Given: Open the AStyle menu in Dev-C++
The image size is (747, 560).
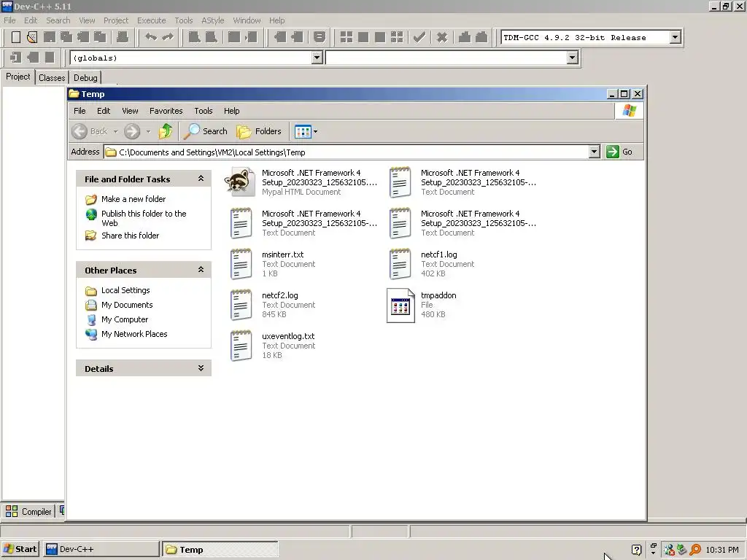Looking at the screenshot, I should 212,20.
